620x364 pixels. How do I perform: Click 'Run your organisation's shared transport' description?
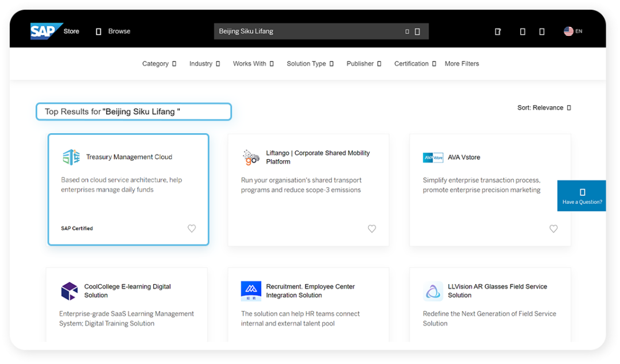[x=301, y=185]
